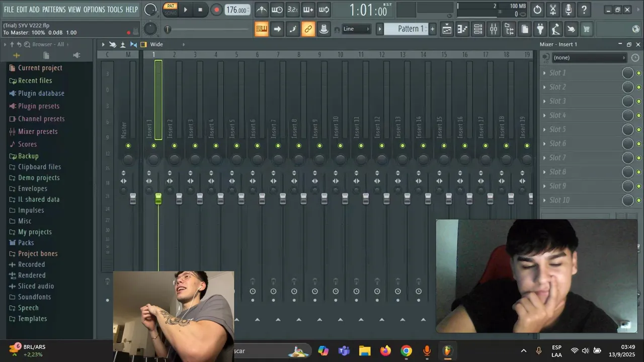Toggle extra mixer view yellow square icon
This screenshot has width=644, height=362.
[x=143, y=44]
